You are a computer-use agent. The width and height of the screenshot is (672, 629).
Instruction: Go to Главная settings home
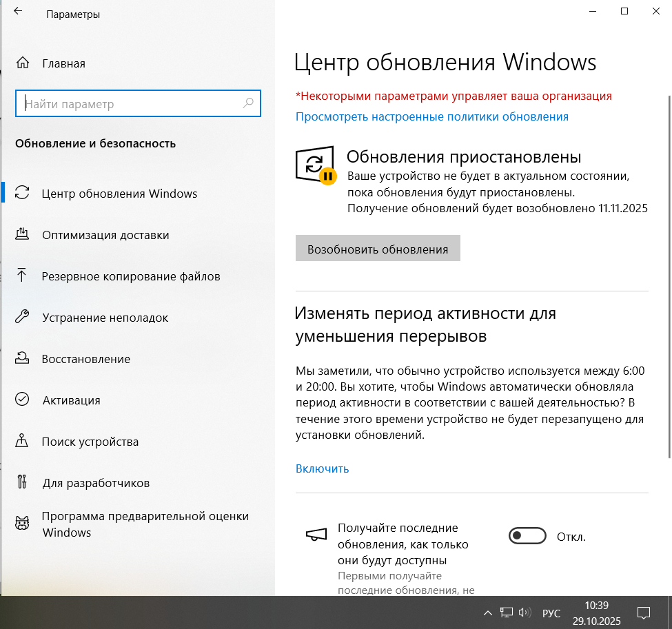138,63
